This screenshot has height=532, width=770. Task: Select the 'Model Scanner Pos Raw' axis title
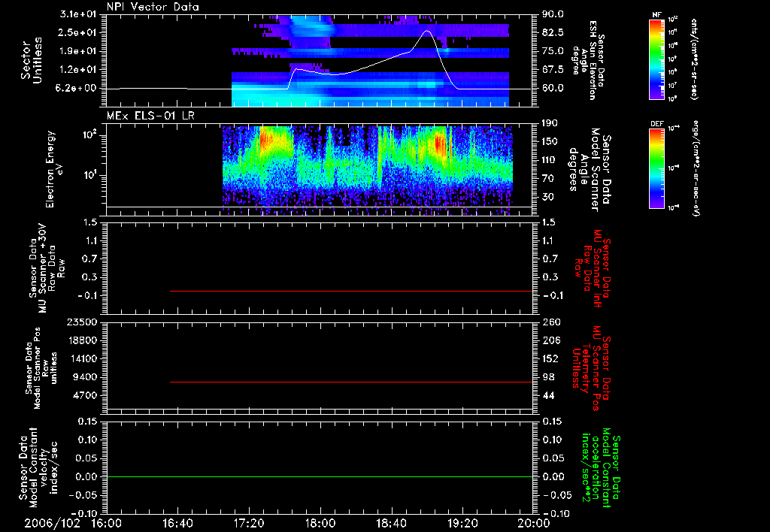pyautogui.click(x=41, y=368)
